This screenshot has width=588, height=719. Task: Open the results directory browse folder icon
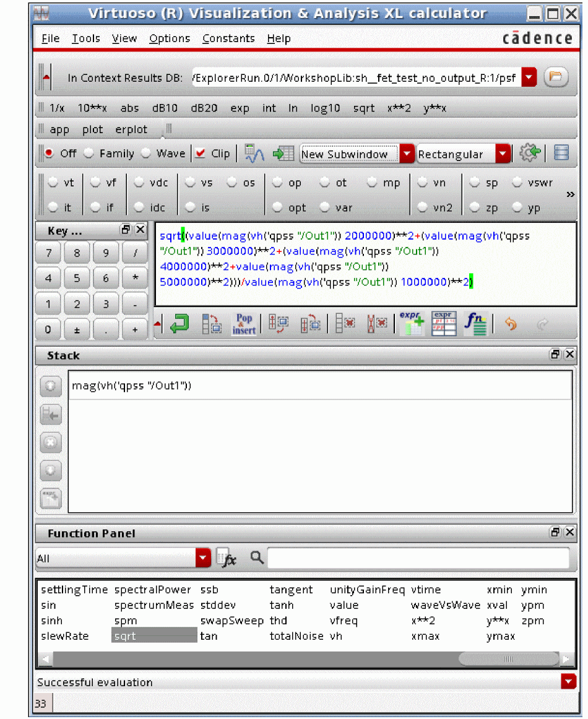click(556, 77)
